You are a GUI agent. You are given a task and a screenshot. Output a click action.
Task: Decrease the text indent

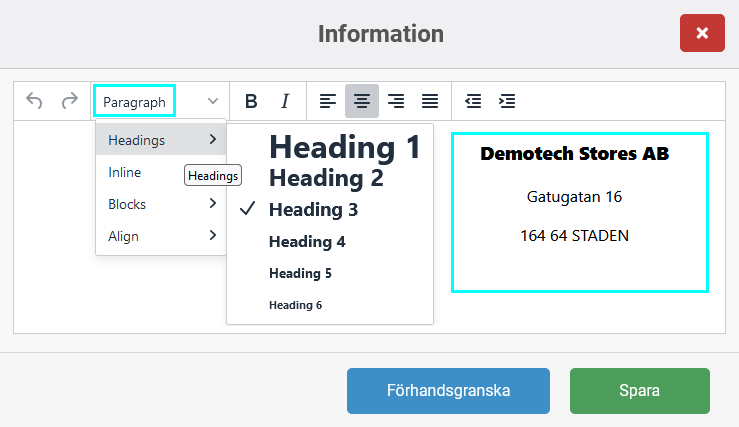click(473, 101)
